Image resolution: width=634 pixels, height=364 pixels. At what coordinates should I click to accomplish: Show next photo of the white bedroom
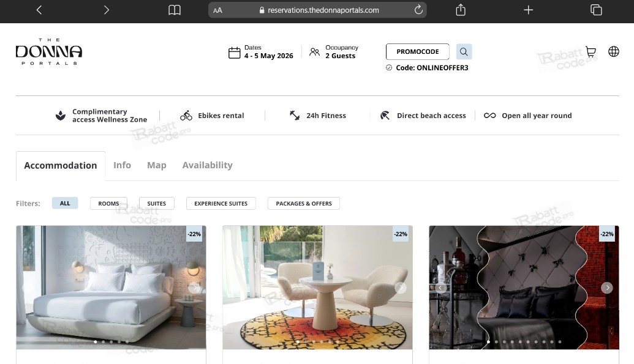click(x=195, y=288)
